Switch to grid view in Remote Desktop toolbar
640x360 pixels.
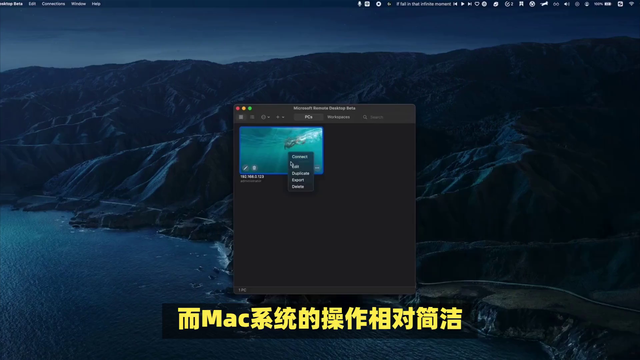pyautogui.click(x=241, y=117)
